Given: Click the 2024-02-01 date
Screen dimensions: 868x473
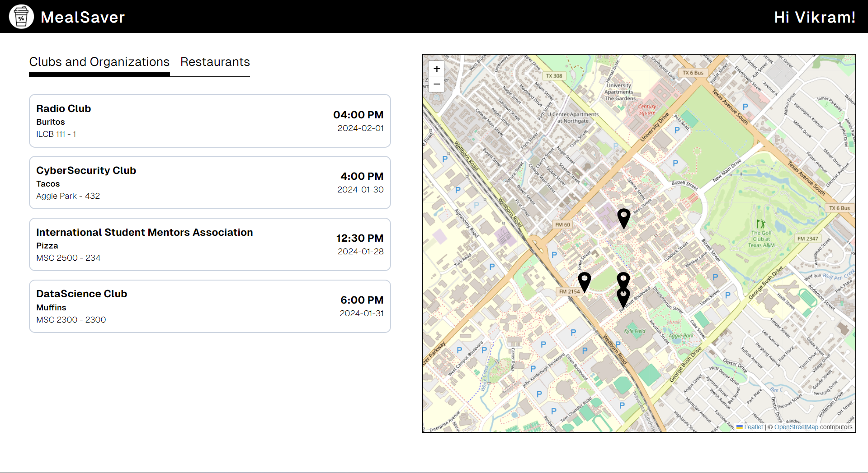Looking at the screenshot, I should pos(361,128).
